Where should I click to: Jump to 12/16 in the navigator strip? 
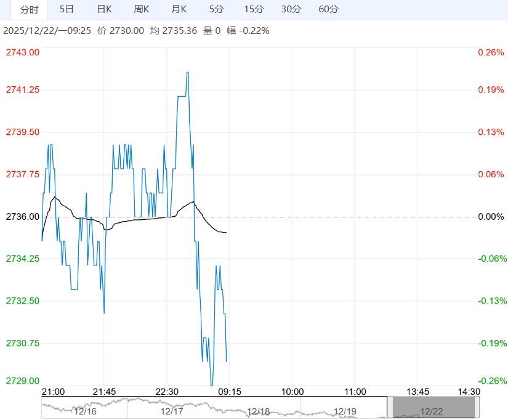tap(85, 411)
